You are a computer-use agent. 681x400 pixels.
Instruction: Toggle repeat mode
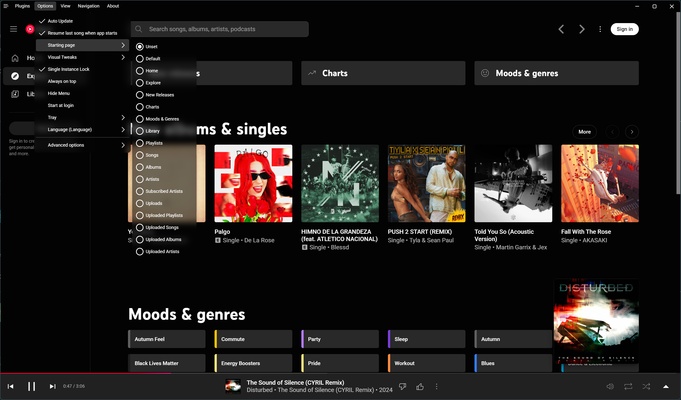(x=628, y=386)
